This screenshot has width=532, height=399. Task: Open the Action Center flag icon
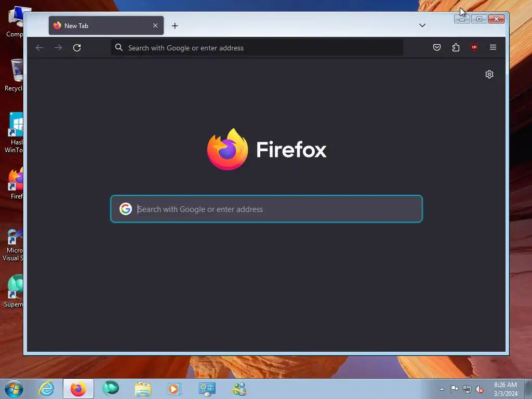point(454,389)
